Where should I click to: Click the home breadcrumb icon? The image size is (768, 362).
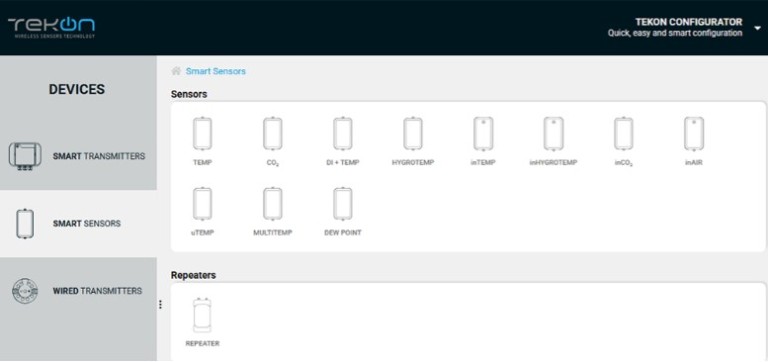(x=176, y=71)
